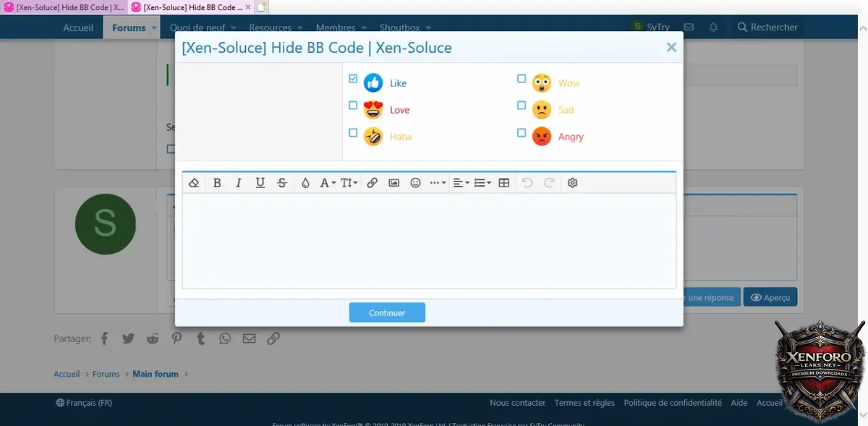Open the font size dropdown

tap(349, 183)
